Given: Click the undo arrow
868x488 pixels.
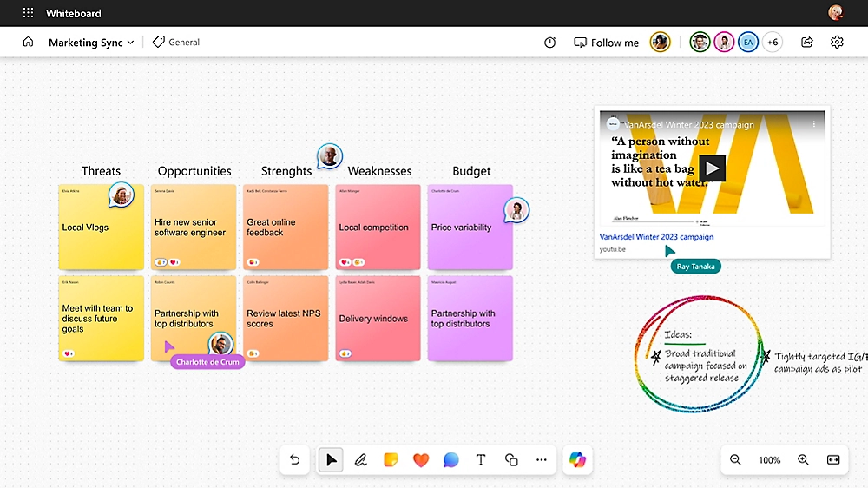Looking at the screenshot, I should (x=295, y=460).
